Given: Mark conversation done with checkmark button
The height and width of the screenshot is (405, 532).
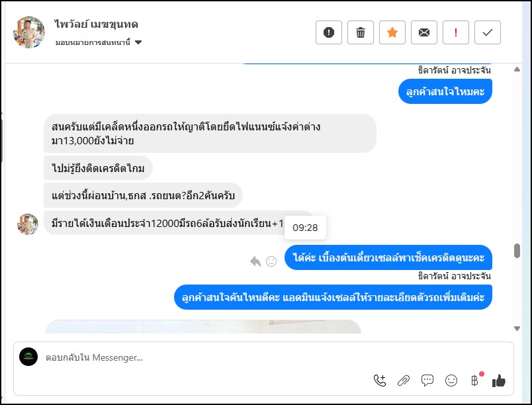Looking at the screenshot, I should (488, 32).
